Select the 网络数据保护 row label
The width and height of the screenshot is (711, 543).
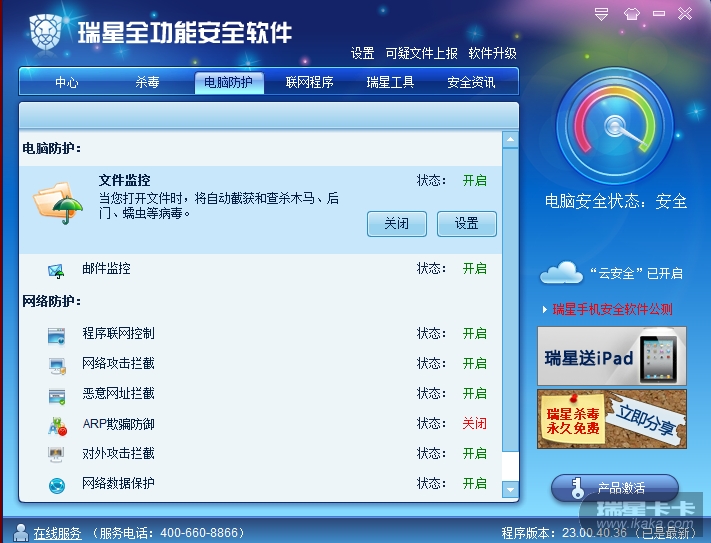[x=118, y=484]
